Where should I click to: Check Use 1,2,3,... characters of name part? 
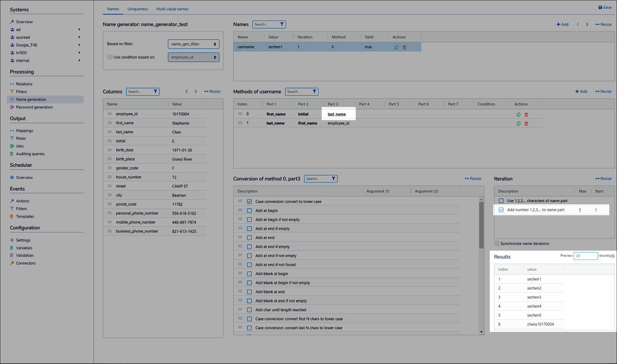tap(501, 201)
